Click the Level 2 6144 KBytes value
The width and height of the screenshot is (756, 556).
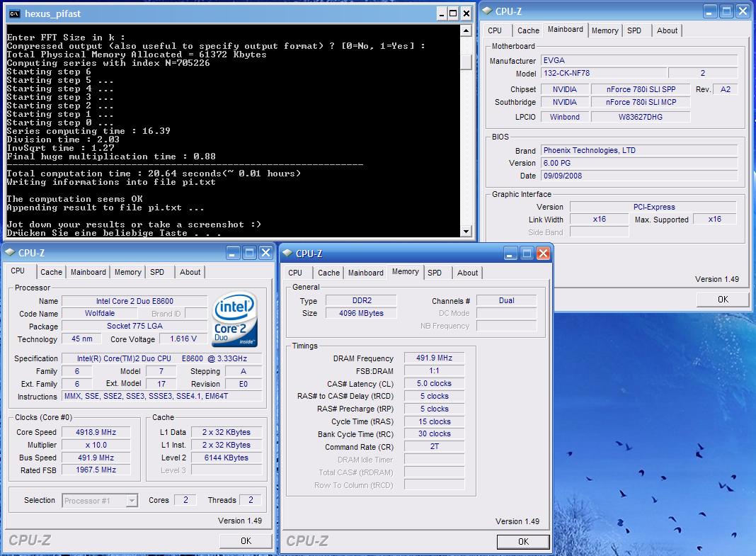[226, 458]
